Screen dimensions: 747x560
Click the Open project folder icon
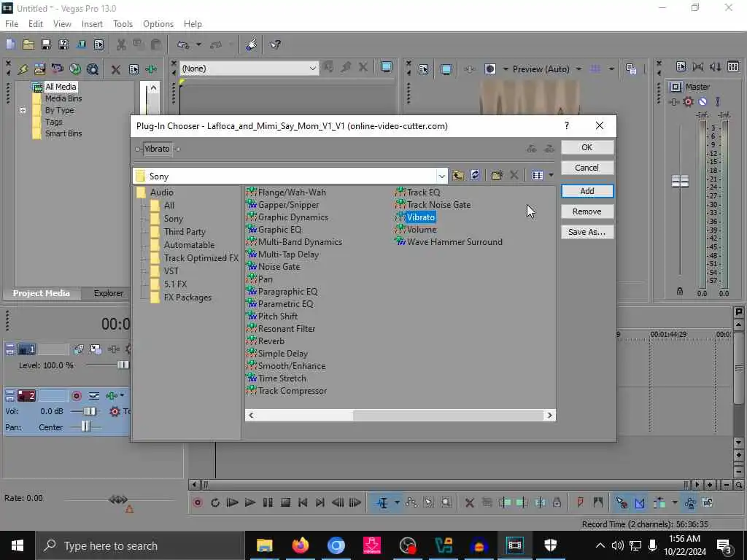(28, 44)
